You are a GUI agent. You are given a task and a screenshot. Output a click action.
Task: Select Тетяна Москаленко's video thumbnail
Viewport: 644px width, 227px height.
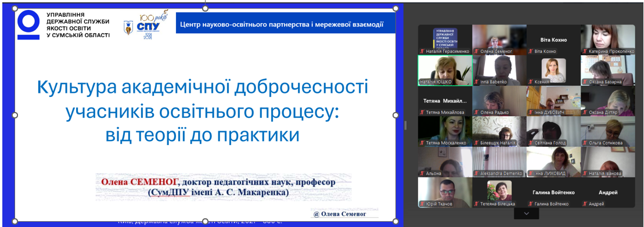pos(444,131)
